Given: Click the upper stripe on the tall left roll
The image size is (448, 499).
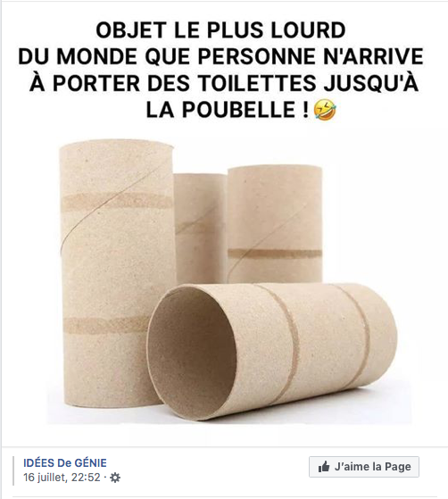Looking at the screenshot, I should [x=117, y=201].
